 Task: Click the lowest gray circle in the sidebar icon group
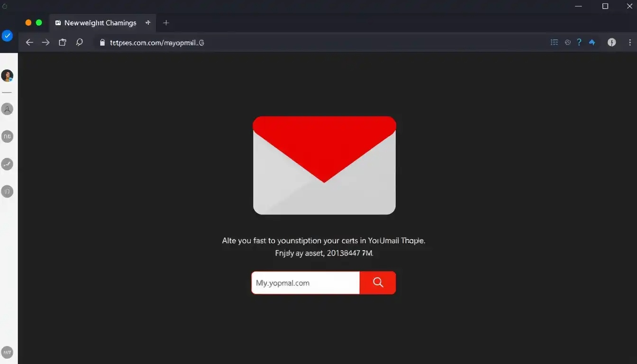7,191
